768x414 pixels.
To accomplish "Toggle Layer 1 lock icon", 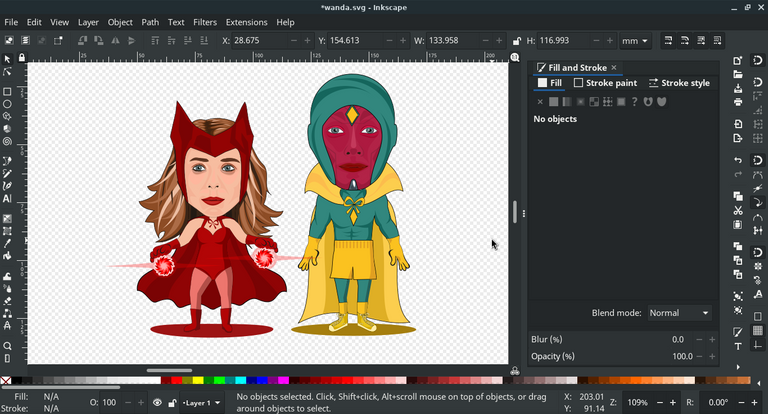I will click(x=172, y=403).
